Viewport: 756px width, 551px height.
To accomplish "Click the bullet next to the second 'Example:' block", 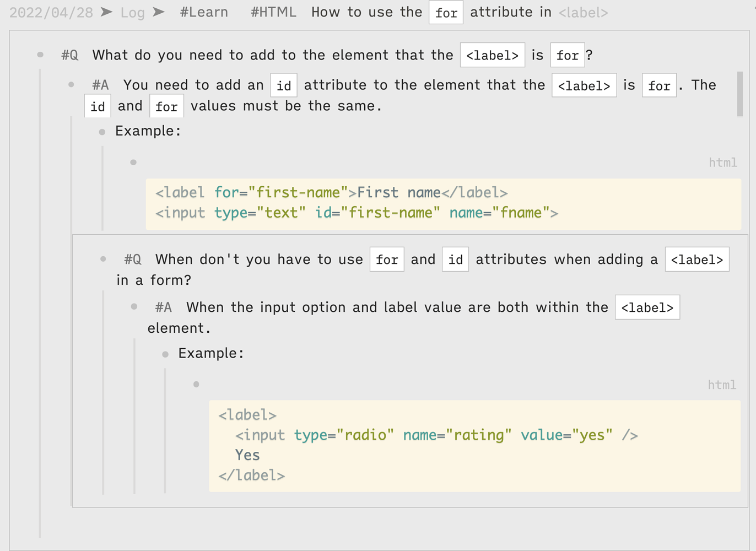I will pyautogui.click(x=165, y=354).
